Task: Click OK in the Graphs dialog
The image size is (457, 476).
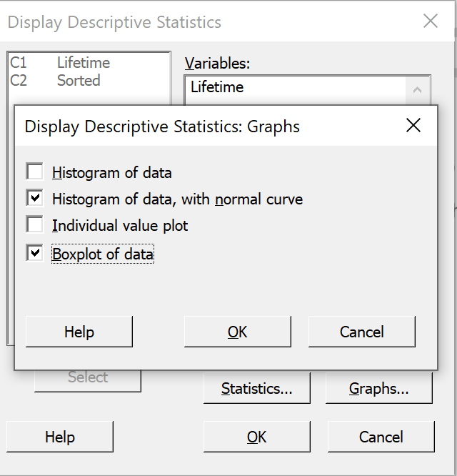Action: pos(238,332)
